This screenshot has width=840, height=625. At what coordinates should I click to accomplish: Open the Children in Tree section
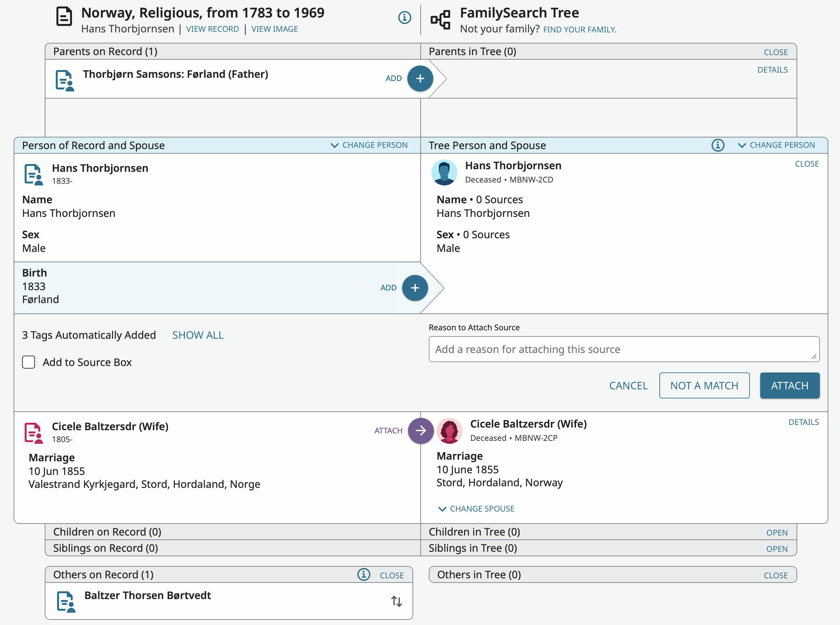776,532
